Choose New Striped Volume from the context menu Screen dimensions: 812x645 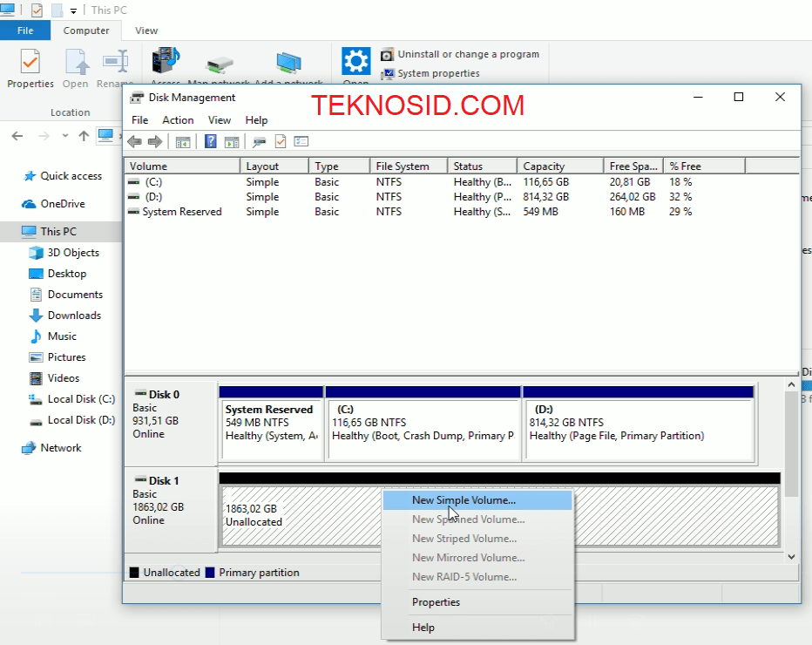477,539
